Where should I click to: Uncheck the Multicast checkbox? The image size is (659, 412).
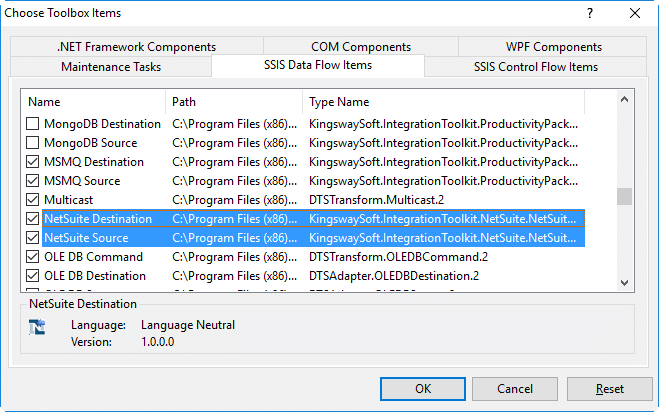click(32, 199)
